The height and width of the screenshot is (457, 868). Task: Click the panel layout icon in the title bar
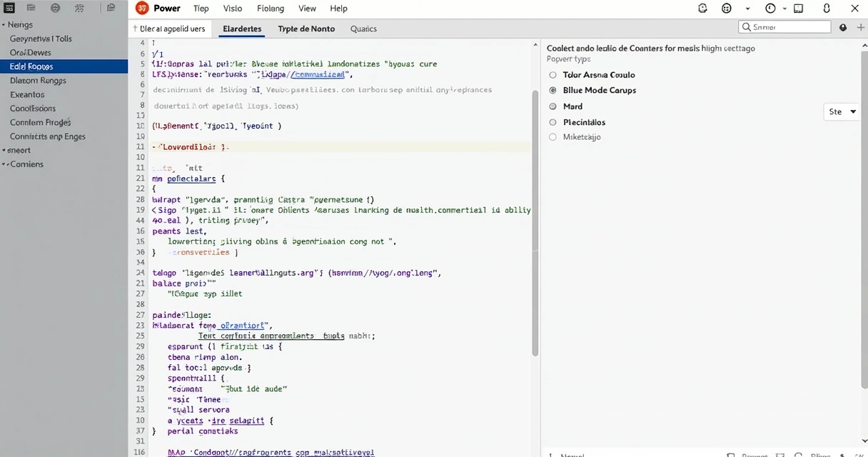[799, 9]
